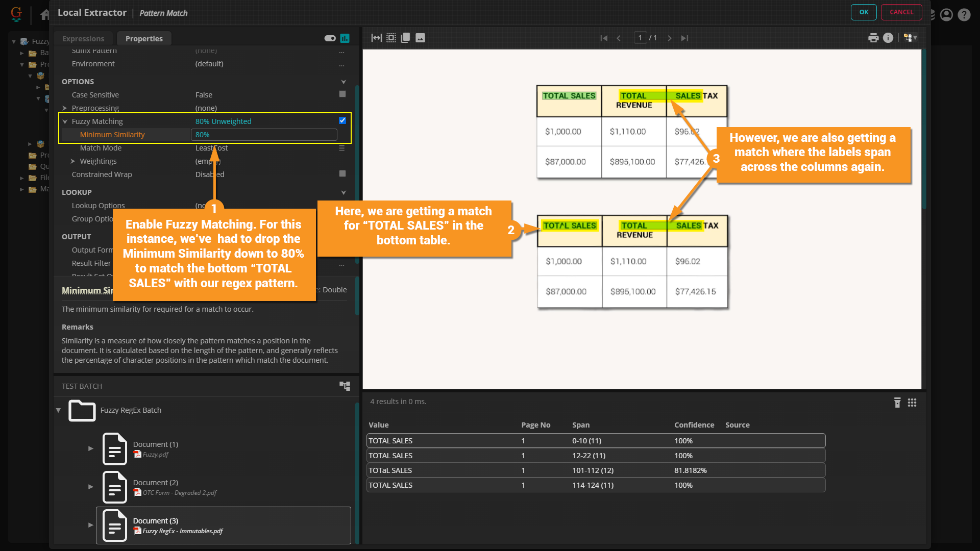Uncheck the Fuzzy Matching checkbox
The image size is (980, 551).
coord(342,121)
